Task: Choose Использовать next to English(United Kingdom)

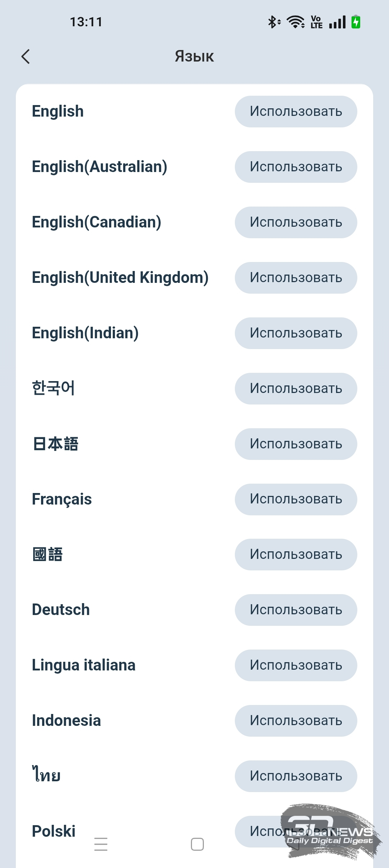Action: pos(296,278)
